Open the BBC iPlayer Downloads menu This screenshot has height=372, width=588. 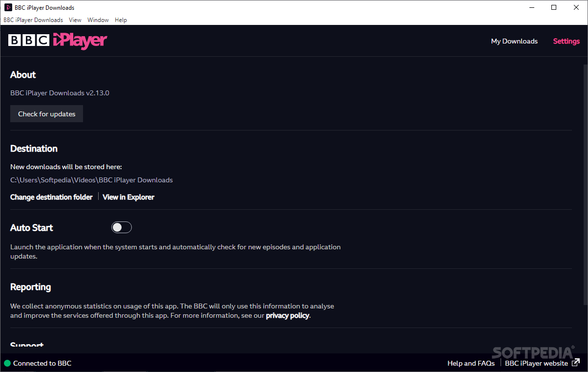tap(33, 20)
